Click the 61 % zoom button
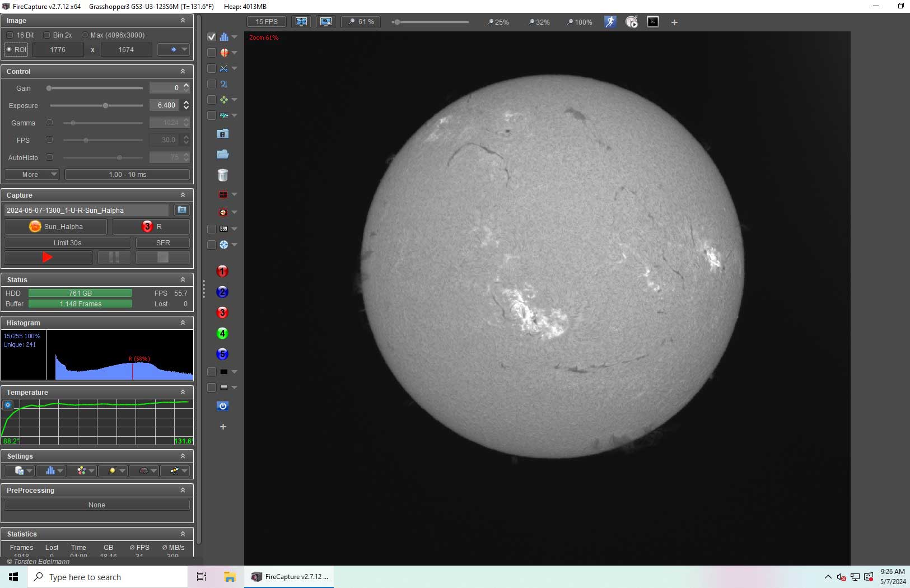The width and height of the screenshot is (910, 588). click(x=361, y=22)
